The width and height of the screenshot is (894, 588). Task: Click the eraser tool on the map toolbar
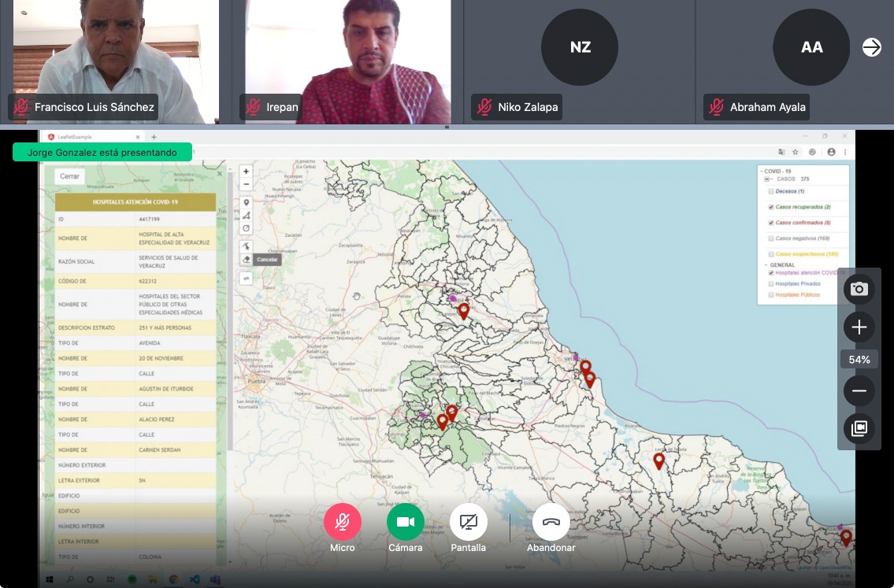(246, 259)
